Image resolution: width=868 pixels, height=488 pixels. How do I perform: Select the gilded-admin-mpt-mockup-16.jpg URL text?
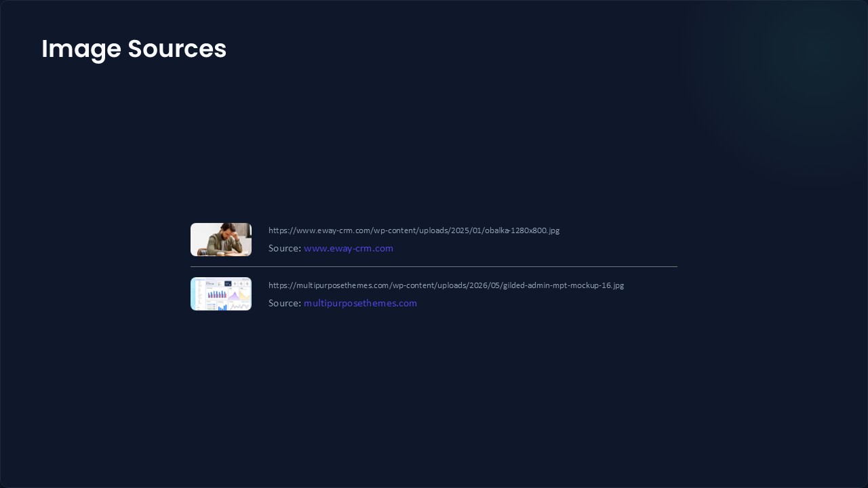tap(446, 285)
